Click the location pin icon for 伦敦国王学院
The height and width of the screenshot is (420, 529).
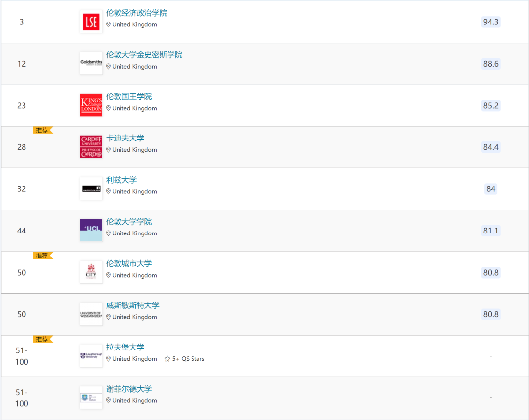108,108
